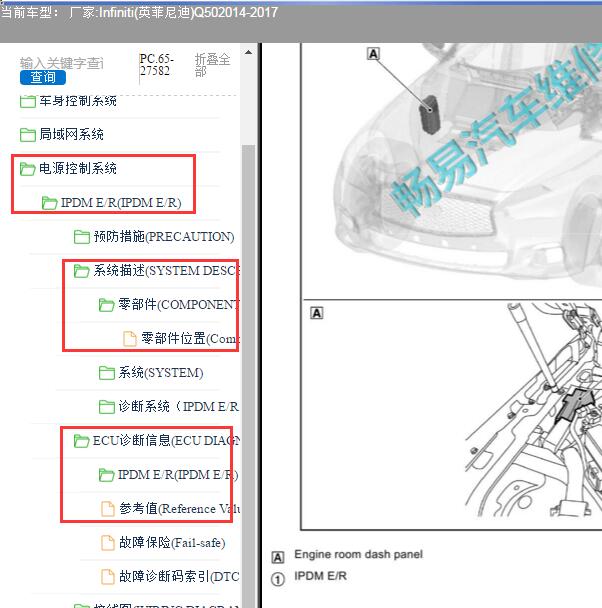Click the blue 查询 search button
The height and width of the screenshot is (608, 602).
coord(43,77)
